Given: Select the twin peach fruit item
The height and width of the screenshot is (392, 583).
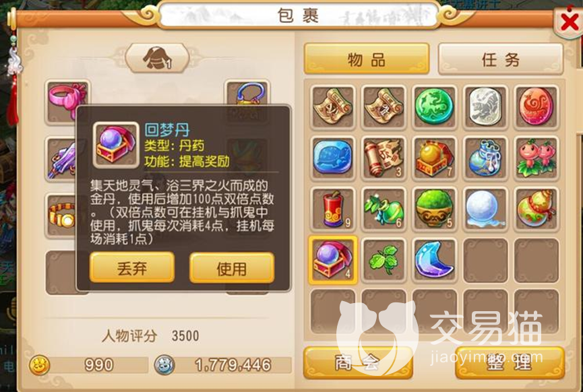Looking at the screenshot, I should tap(536, 158).
